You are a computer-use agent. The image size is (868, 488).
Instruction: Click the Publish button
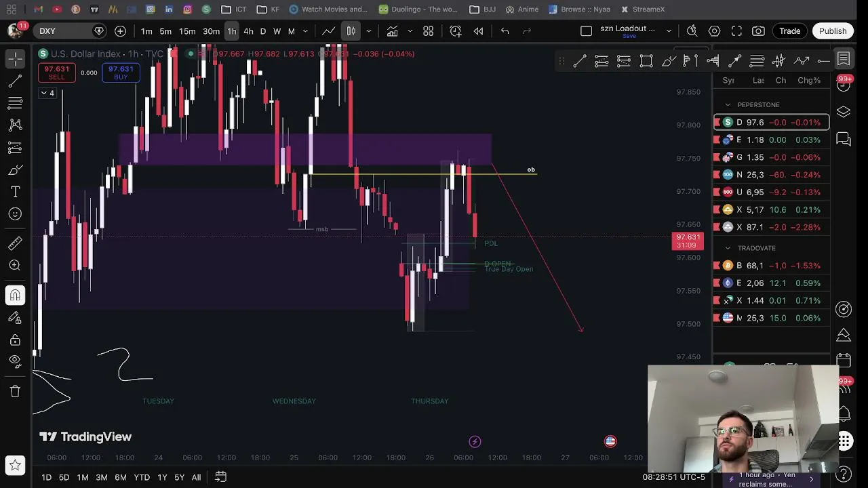coord(833,31)
